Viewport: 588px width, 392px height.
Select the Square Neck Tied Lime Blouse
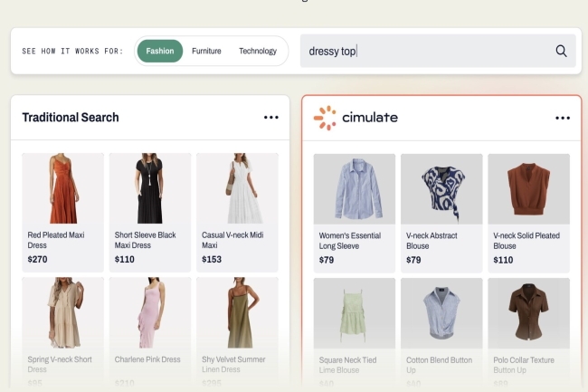point(355,313)
